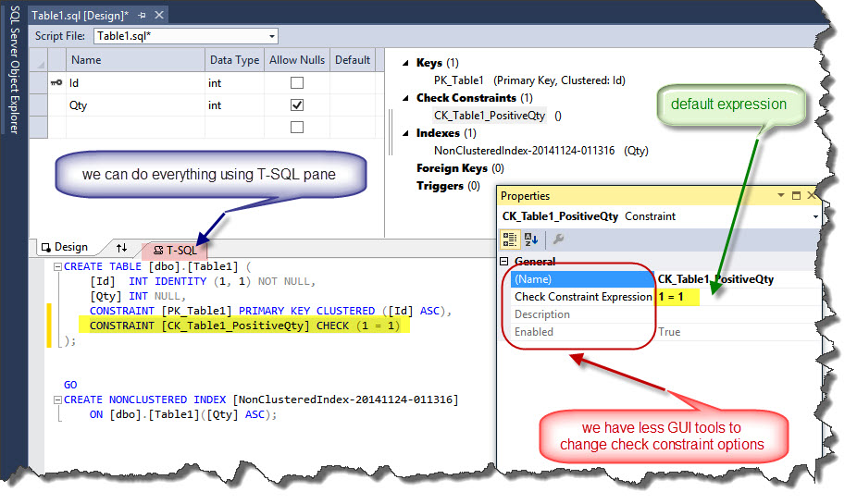
Task: Click the GO statement in T-SQL
Action: tap(70, 385)
